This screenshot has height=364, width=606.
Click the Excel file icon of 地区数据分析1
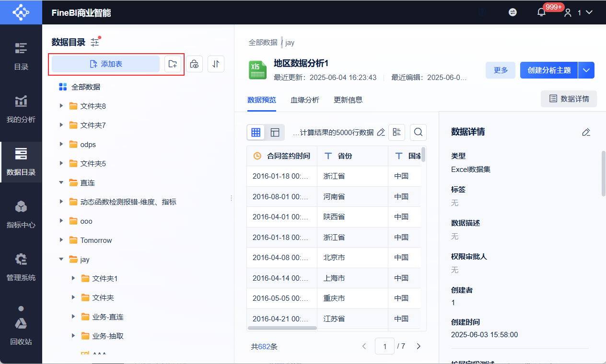click(257, 70)
